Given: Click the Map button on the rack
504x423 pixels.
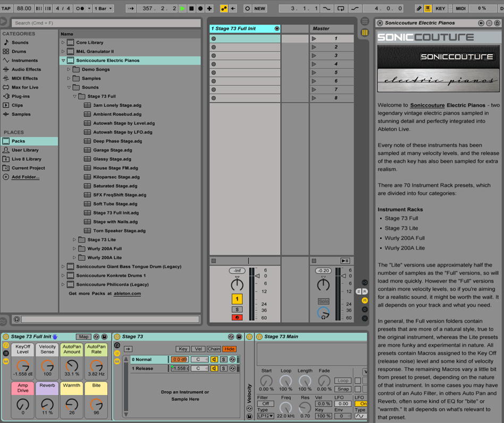Looking at the screenshot, I should tap(83, 336).
